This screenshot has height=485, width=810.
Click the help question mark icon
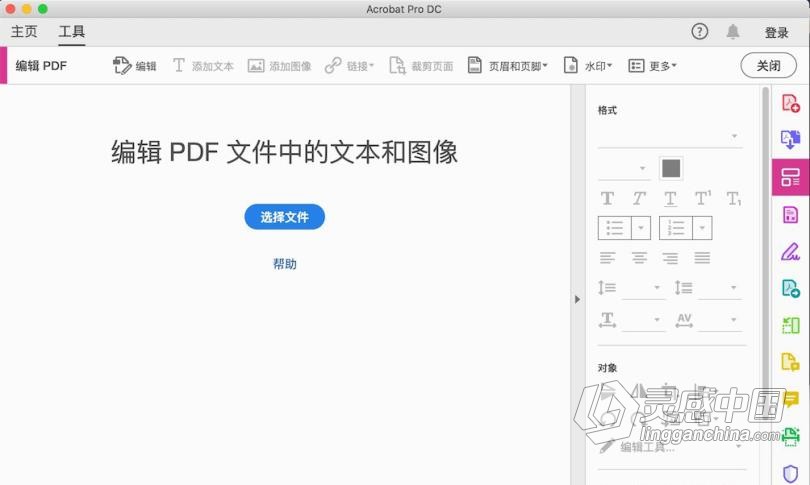(x=699, y=32)
